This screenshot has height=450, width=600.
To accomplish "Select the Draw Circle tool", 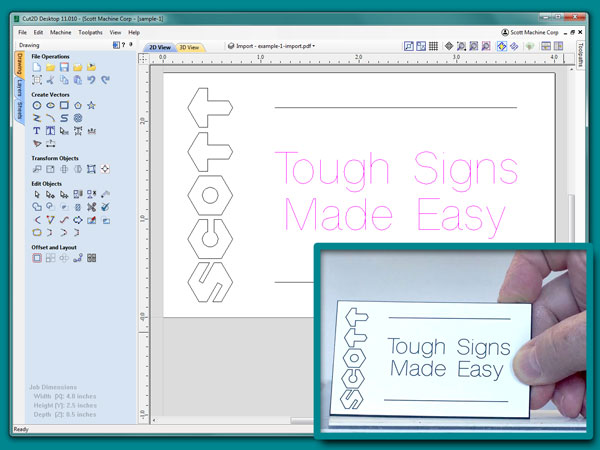I will point(37,106).
